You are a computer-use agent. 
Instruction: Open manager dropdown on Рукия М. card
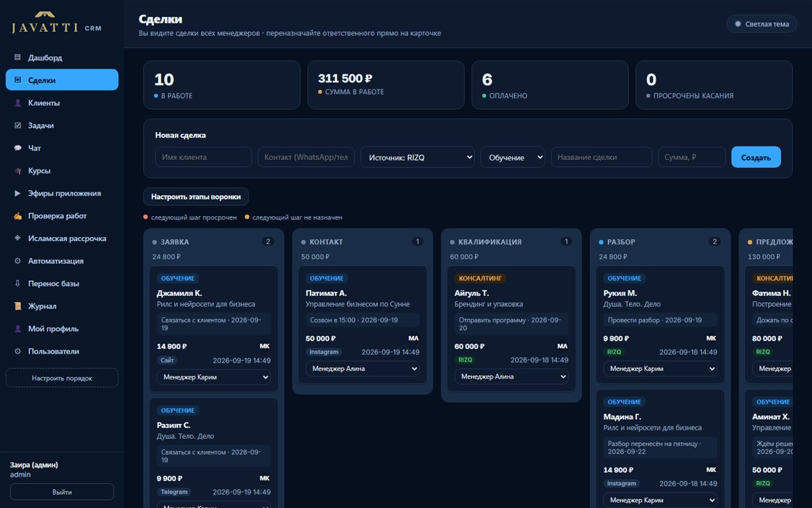(x=660, y=368)
